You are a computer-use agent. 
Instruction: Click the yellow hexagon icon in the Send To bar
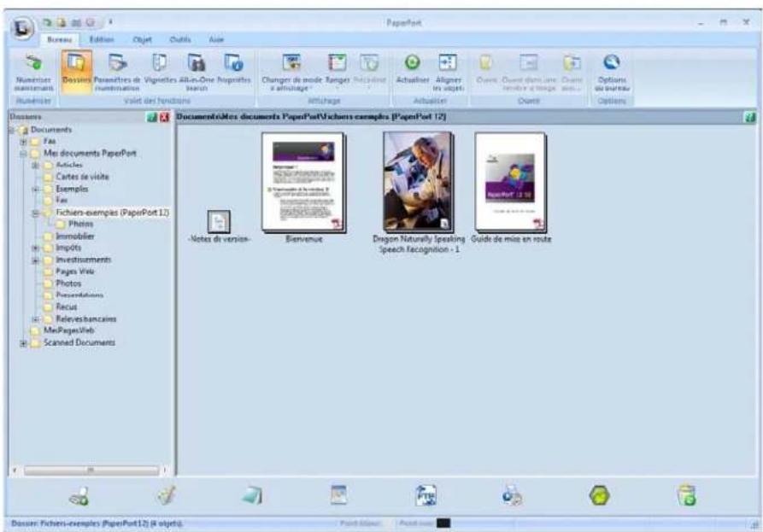tap(600, 496)
